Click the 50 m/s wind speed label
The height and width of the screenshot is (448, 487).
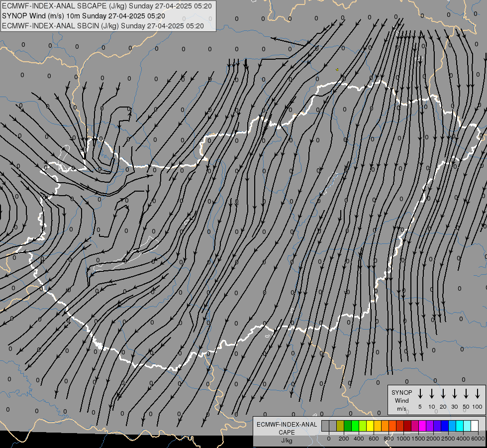[466, 407]
